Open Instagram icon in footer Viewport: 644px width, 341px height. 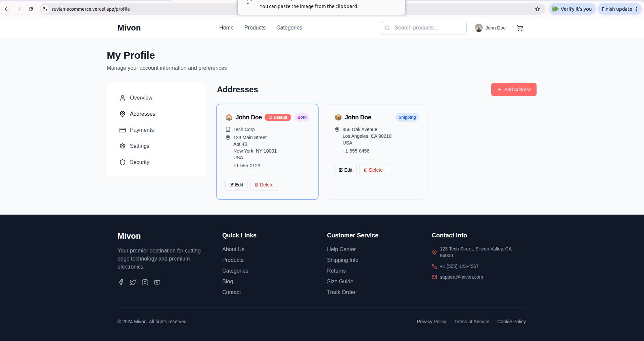(x=145, y=282)
